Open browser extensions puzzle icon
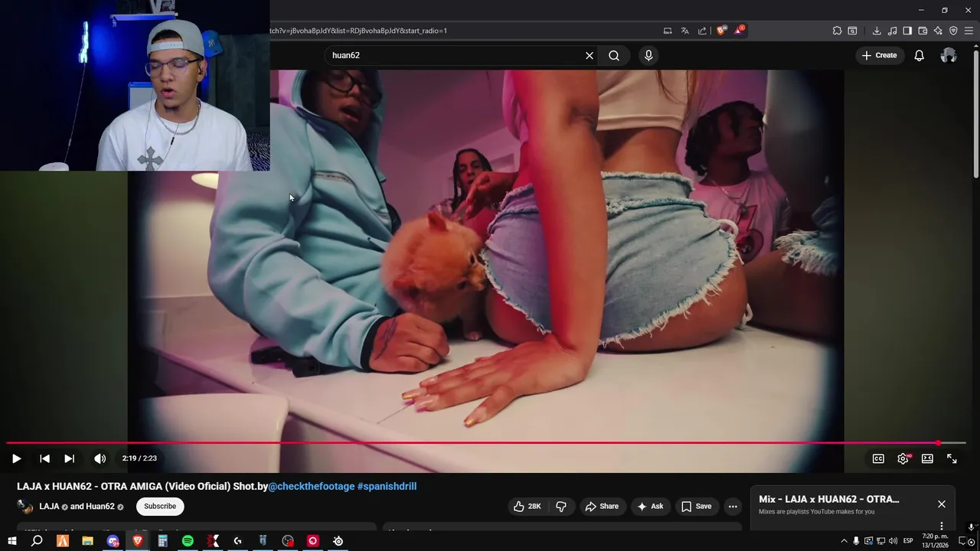The image size is (980, 551). tap(837, 31)
